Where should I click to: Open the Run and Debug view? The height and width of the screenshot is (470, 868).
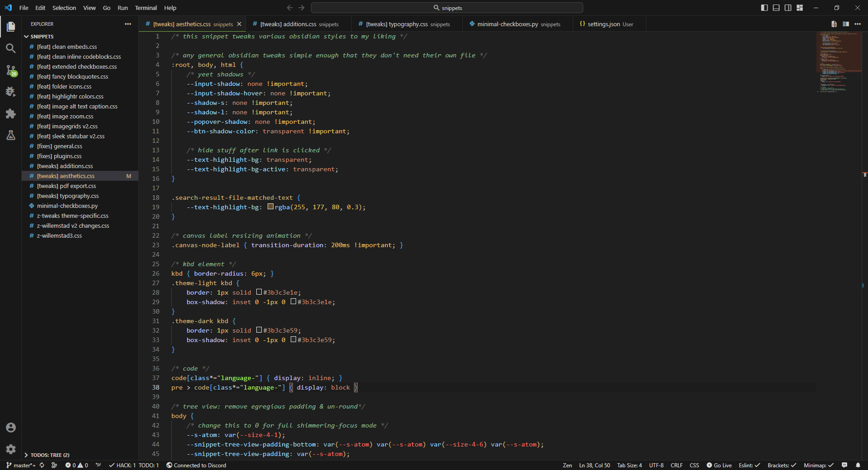(x=11, y=92)
